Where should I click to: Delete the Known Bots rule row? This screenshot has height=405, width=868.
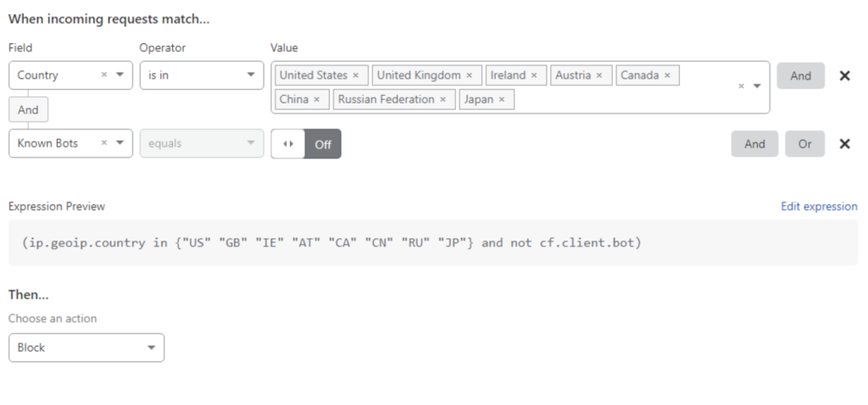point(844,143)
